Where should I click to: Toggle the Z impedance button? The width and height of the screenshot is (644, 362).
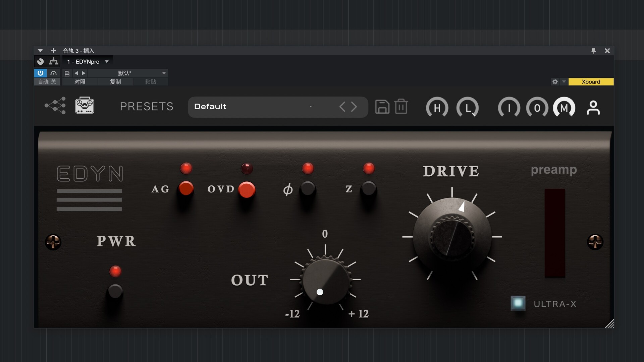point(369,189)
